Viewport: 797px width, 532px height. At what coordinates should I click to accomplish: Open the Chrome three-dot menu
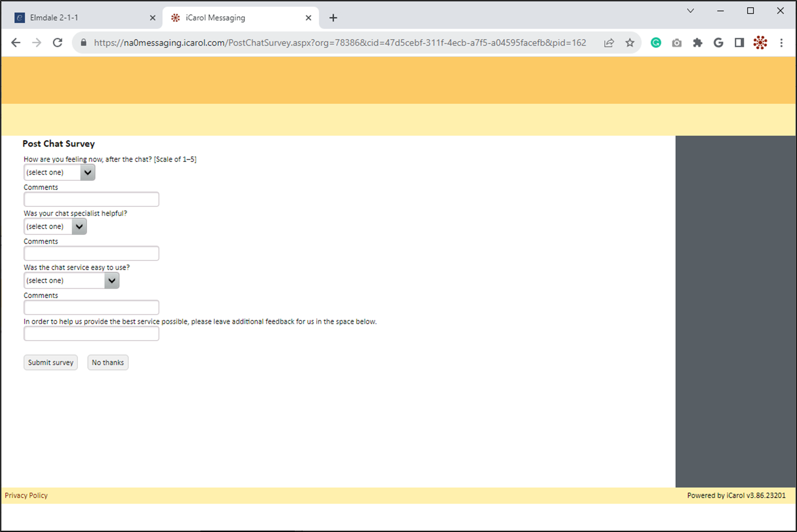(781, 43)
